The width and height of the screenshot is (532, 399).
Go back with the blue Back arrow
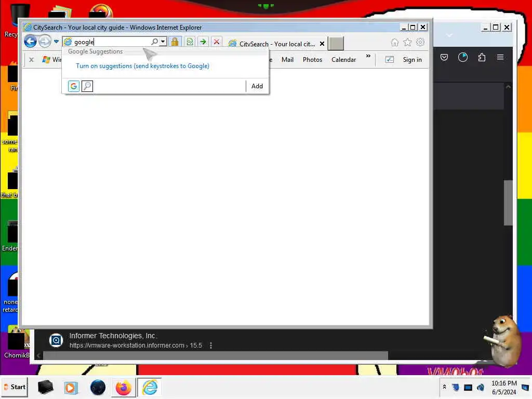[x=30, y=42]
